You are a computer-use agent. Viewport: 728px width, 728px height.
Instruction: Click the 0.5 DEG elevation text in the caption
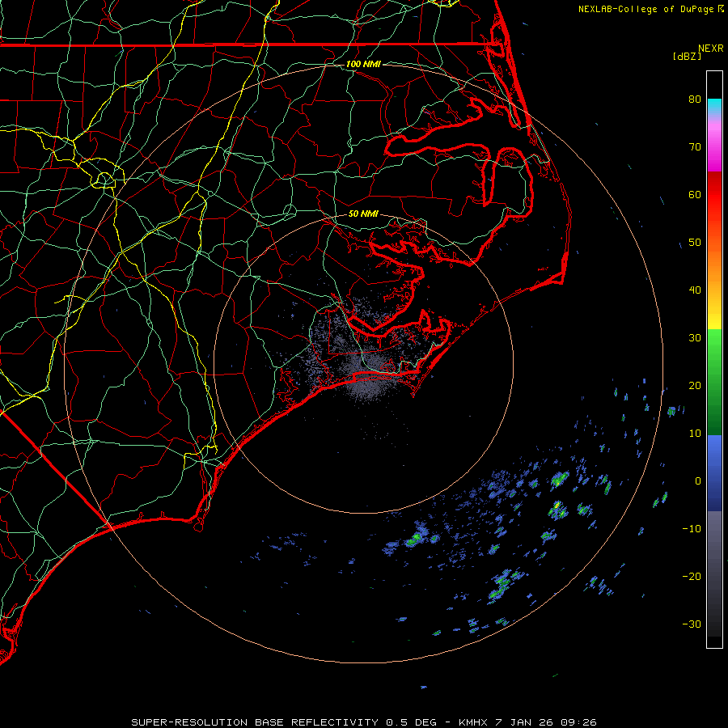point(411,722)
